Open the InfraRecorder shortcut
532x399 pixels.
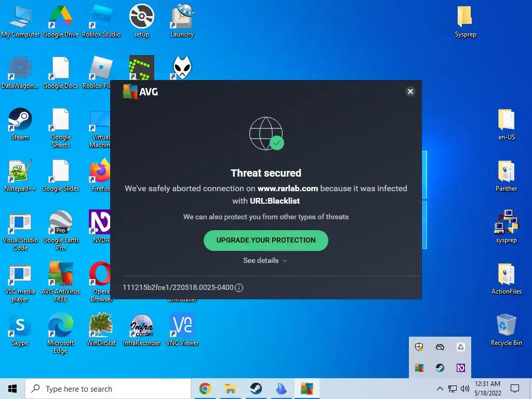(x=141, y=330)
